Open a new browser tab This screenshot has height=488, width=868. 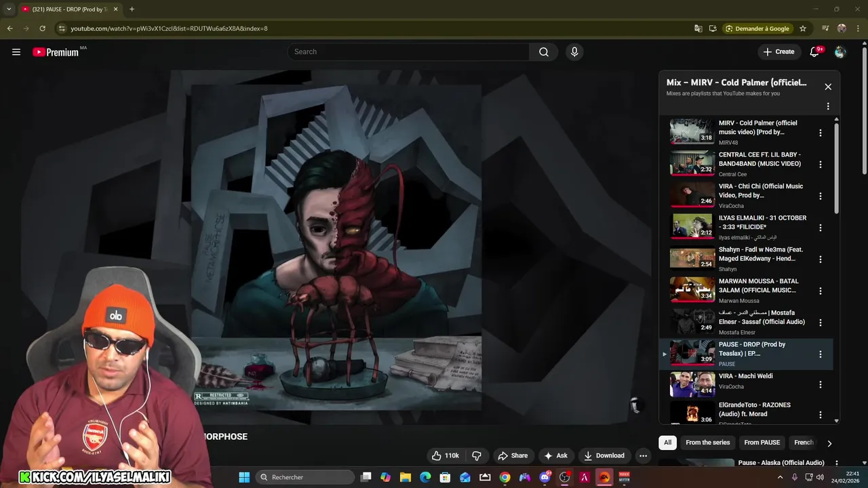click(132, 9)
